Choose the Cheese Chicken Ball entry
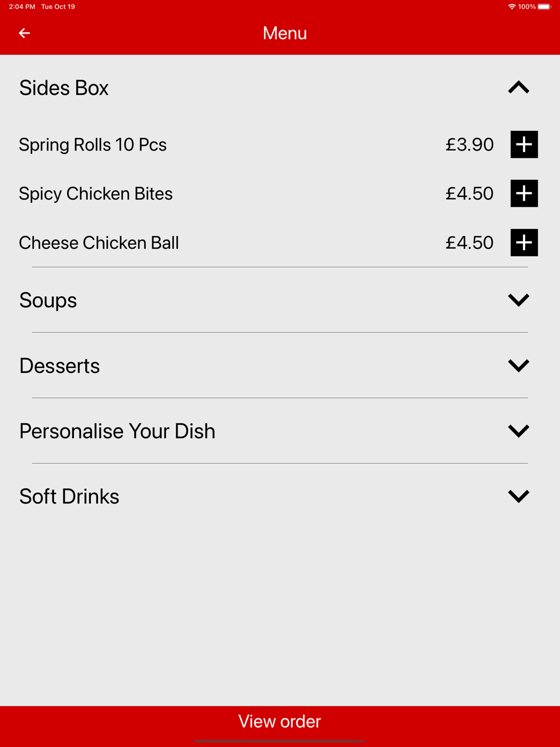This screenshot has height=747, width=560. (x=99, y=242)
